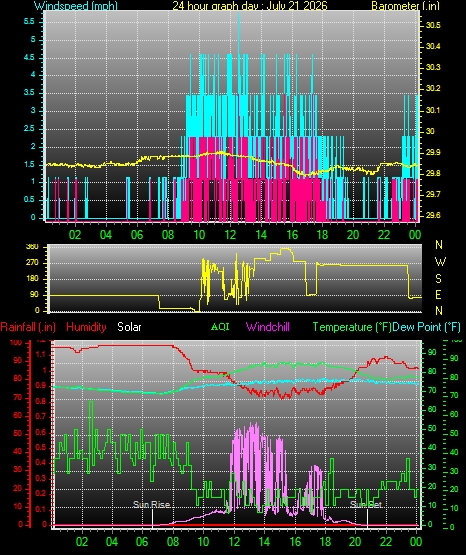
Task: Click the 30 barometer scale value
Action: click(x=430, y=131)
